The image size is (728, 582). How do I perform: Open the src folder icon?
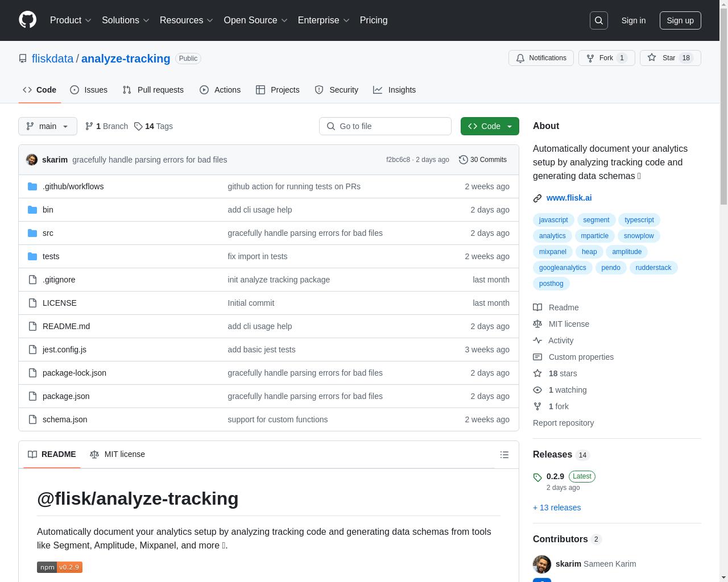[32, 233]
